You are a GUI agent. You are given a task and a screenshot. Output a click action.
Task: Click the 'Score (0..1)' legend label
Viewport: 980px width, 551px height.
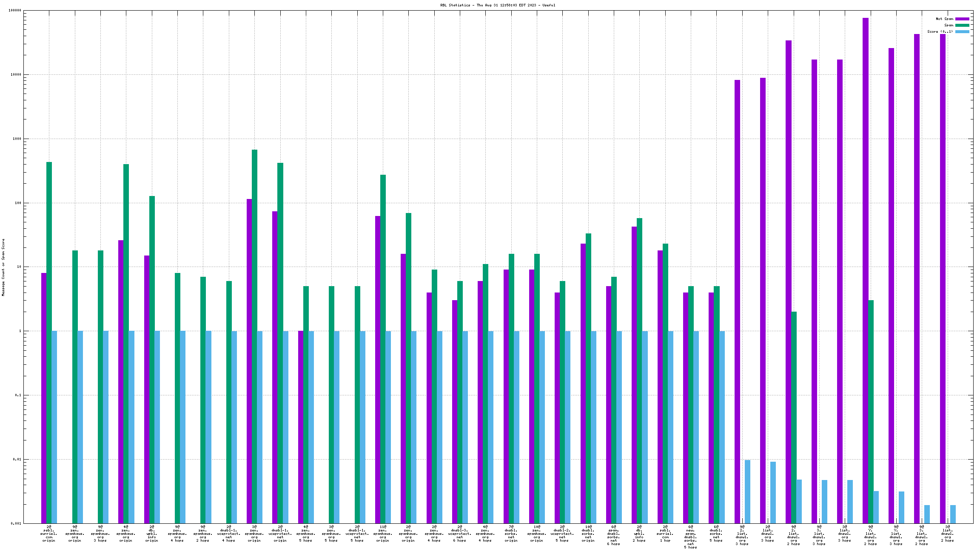(x=940, y=31)
